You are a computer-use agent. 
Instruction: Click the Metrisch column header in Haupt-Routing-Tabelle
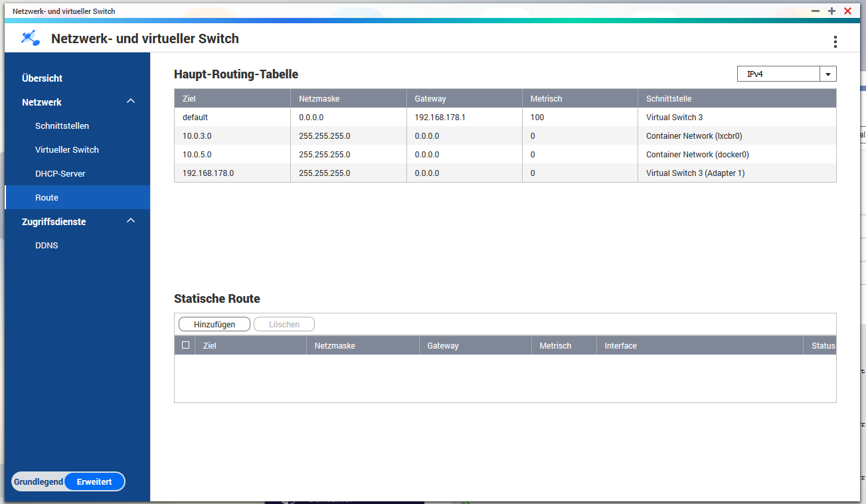(547, 99)
